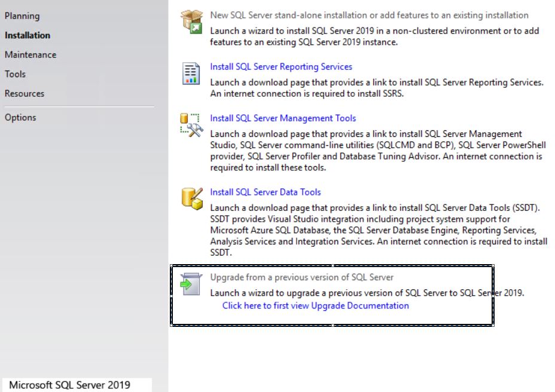This screenshot has width=555, height=392.
Task: Click Install SQL Server Management Tools link
Action: 283,118
